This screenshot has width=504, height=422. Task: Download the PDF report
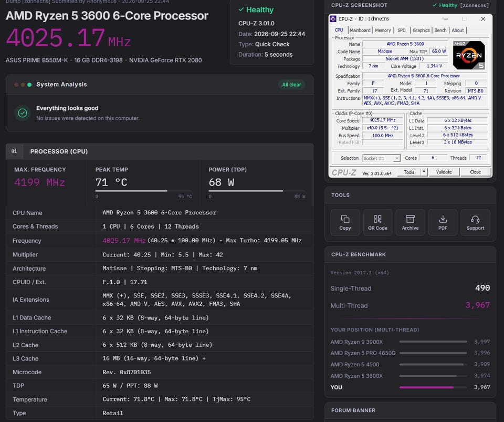pyautogui.click(x=443, y=222)
